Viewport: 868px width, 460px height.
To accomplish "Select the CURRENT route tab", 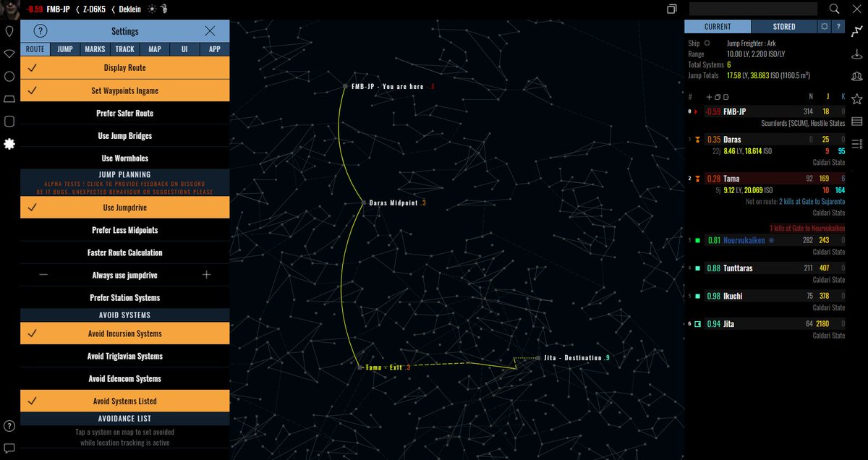I will [x=718, y=27].
